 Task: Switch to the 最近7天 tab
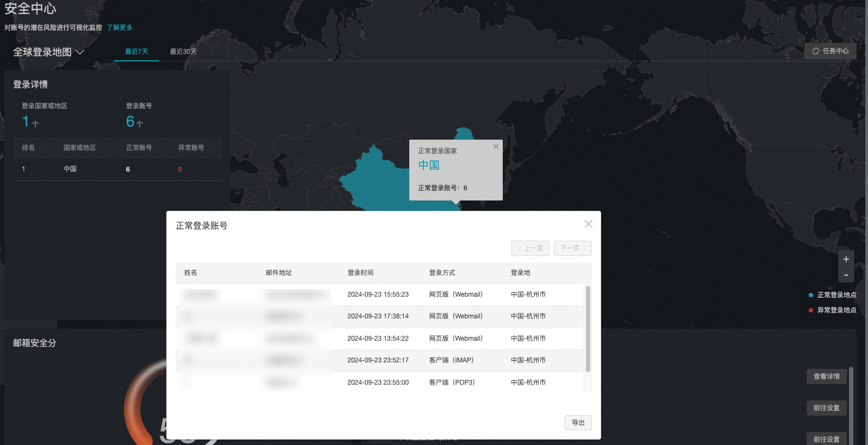136,52
